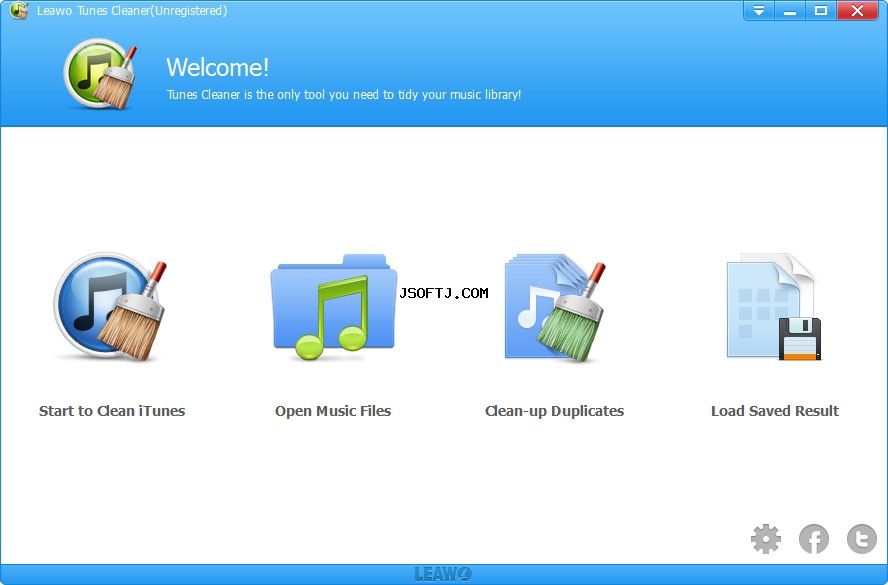Viewport: 888px width, 585px height.
Task: Open settings with the gear icon
Action: pos(766,539)
